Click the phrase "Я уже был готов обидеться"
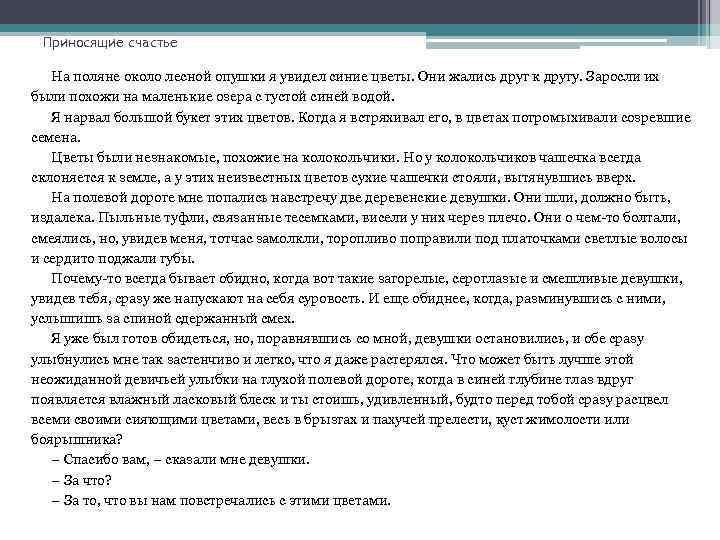 click(139, 339)
